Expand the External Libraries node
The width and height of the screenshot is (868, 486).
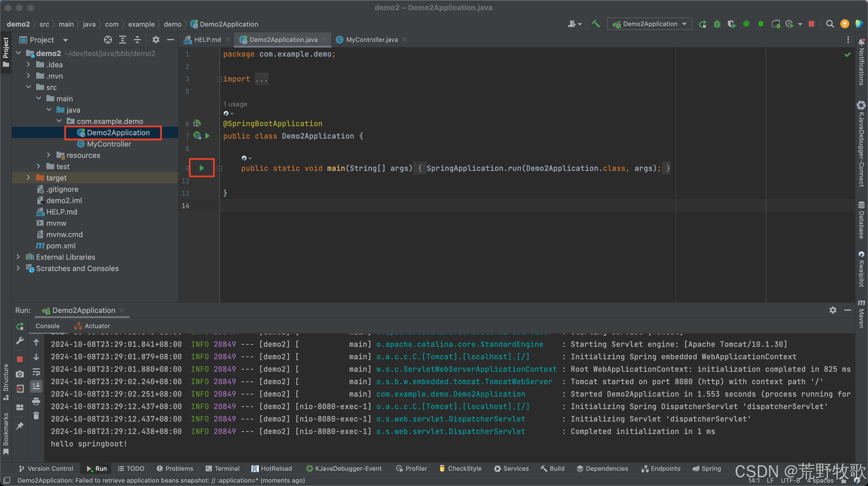[x=18, y=257]
